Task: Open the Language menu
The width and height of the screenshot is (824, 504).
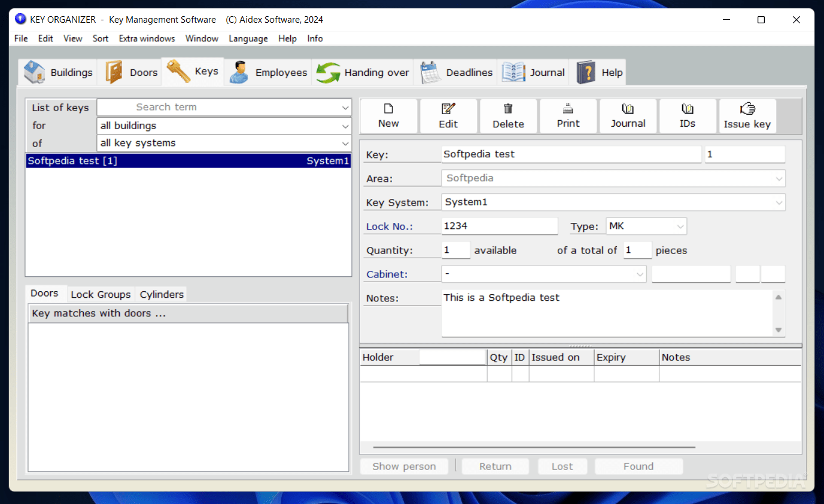Action: tap(248, 38)
